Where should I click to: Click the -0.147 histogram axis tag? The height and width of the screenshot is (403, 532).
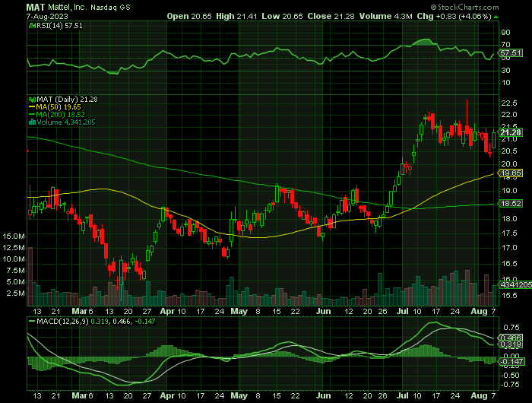[x=511, y=362]
